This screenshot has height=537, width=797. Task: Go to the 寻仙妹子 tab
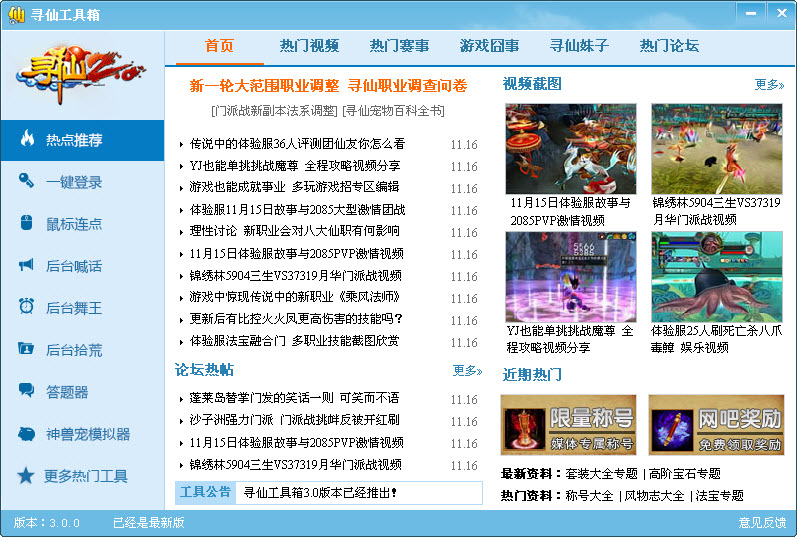[579, 46]
